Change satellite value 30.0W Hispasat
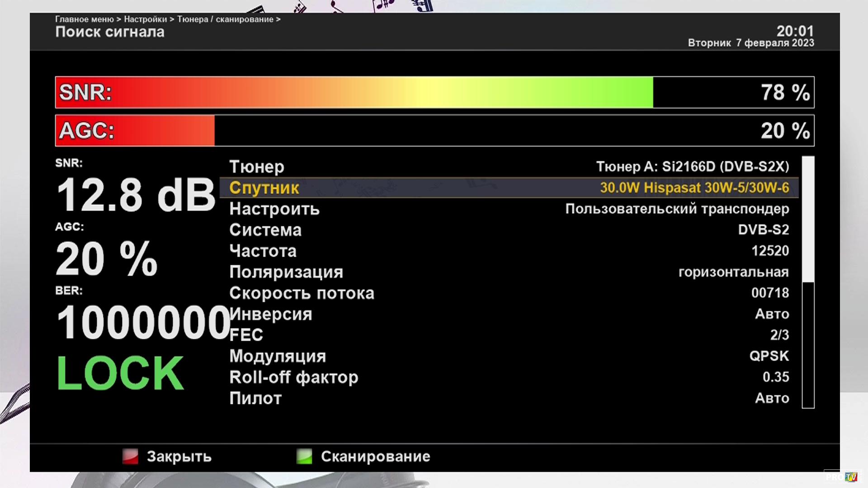 pyautogui.click(x=694, y=188)
